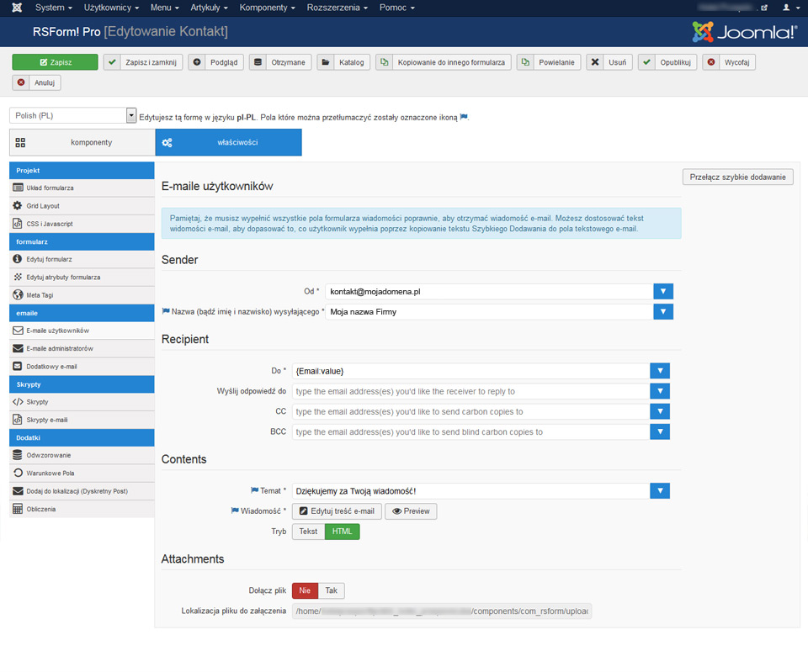Click the Do recipient input field
This screenshot has height=672, width=808.
tap(471, 371)
